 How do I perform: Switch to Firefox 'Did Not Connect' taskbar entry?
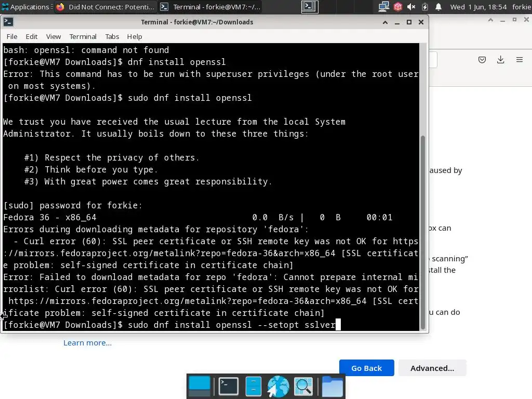(x=105, y=7)
